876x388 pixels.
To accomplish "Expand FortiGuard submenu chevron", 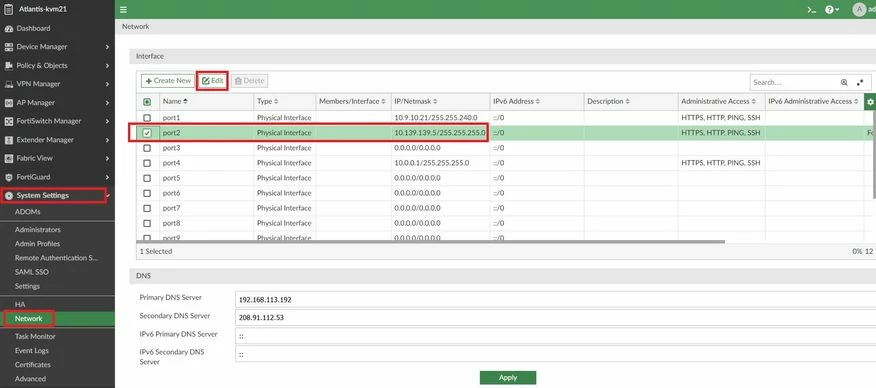I will 107,177.
